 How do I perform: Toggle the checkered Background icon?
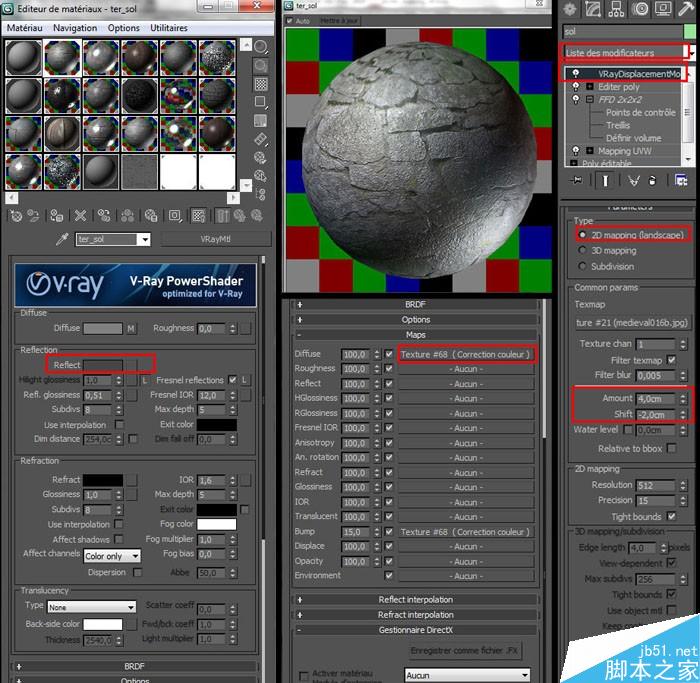tap(261, 84)
